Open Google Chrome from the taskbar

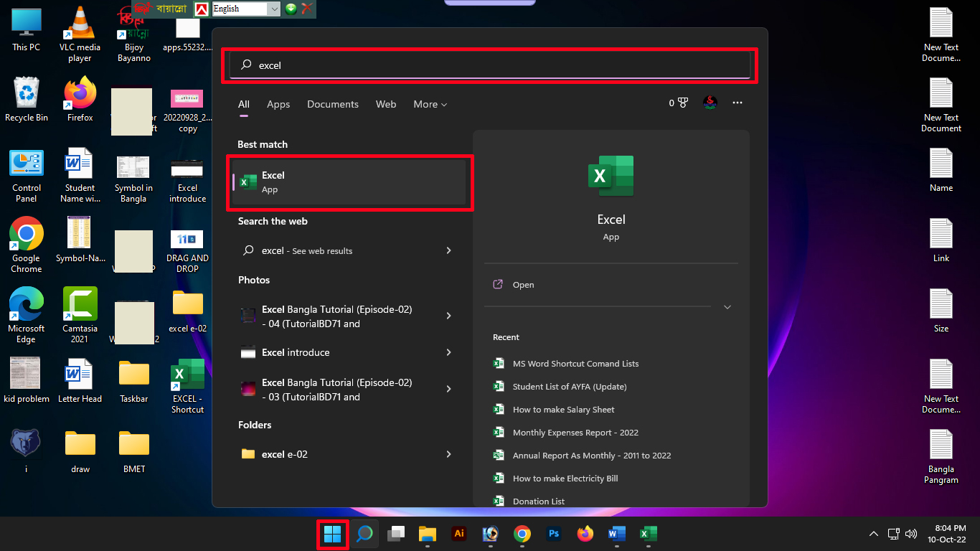point(522,534)
